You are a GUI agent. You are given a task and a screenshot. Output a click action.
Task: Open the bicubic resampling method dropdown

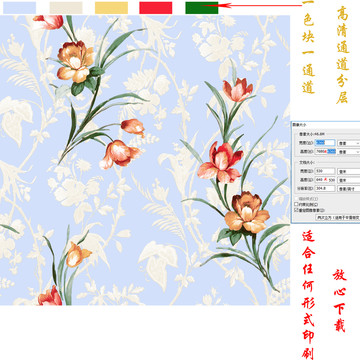(x=338, y=217)
